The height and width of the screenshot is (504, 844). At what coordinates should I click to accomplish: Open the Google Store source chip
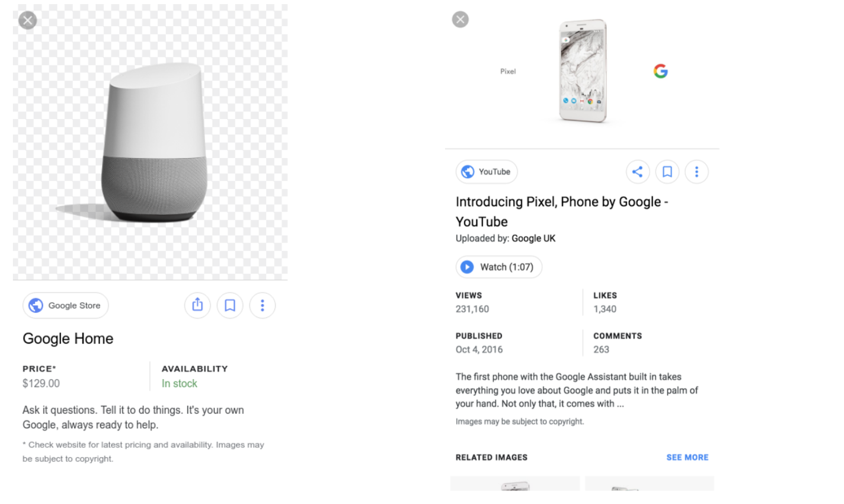pos(65,305)
